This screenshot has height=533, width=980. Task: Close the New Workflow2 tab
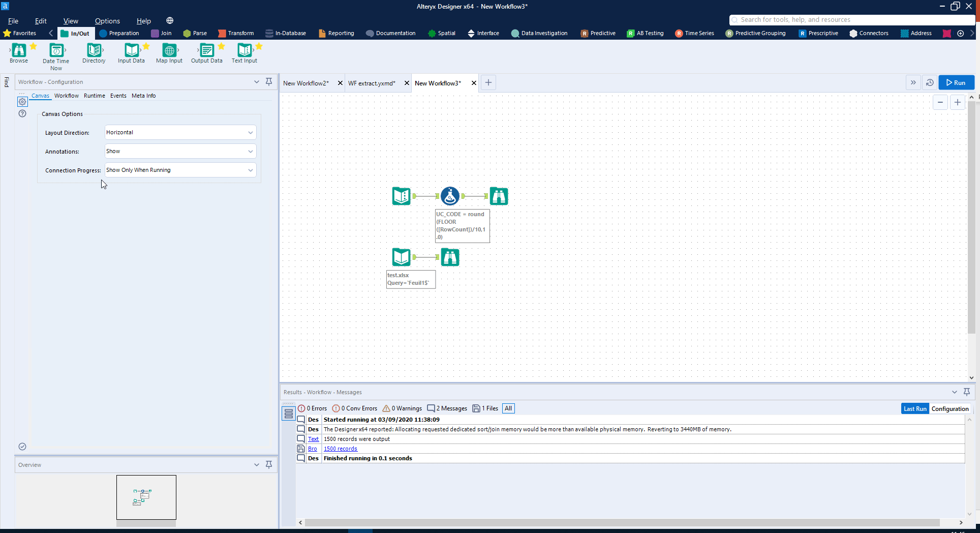[x=340, y=83]
